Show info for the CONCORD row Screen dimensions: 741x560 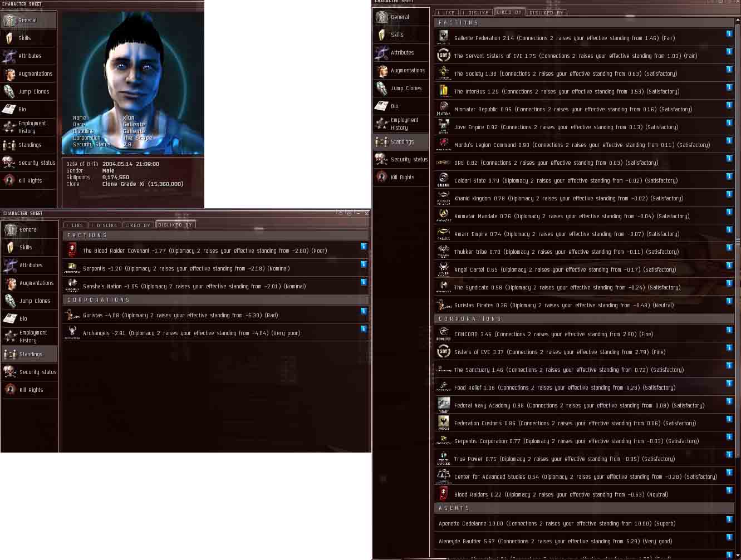(x=729, y=330)
